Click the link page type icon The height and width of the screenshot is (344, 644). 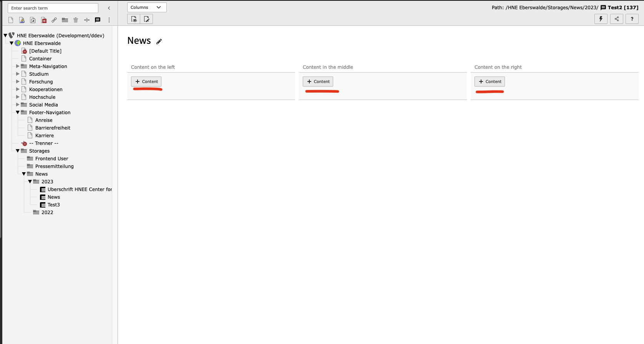click(x=54, y=20)
